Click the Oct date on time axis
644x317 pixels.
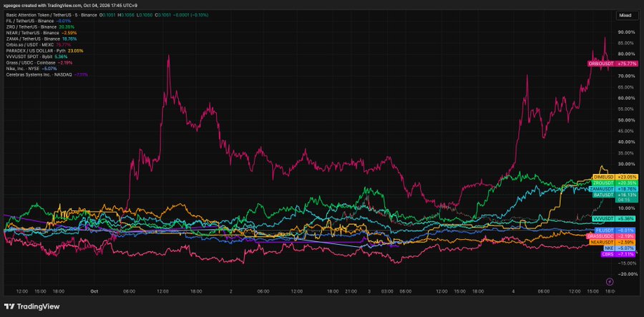click(x=94, y=291)
